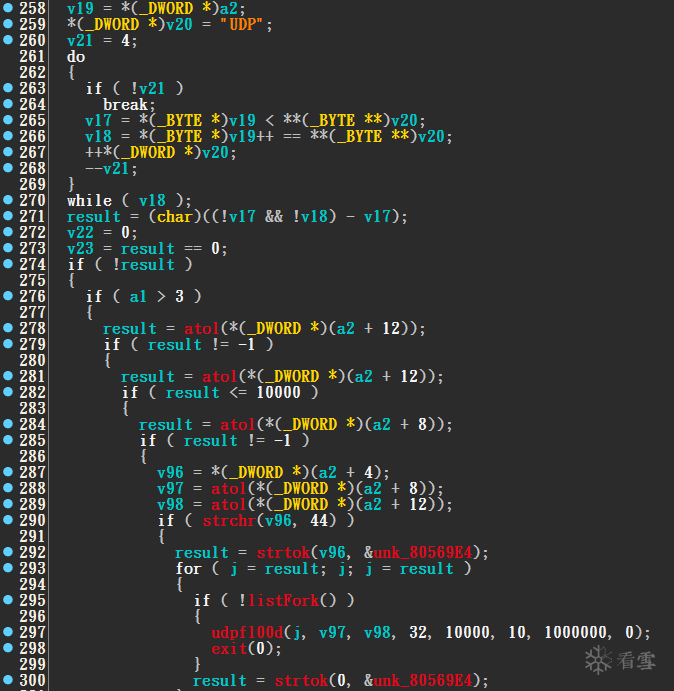Click unk_80569E4 reference on line 300
Viewport: 674px width, 691px height.
tap(423, 680)
